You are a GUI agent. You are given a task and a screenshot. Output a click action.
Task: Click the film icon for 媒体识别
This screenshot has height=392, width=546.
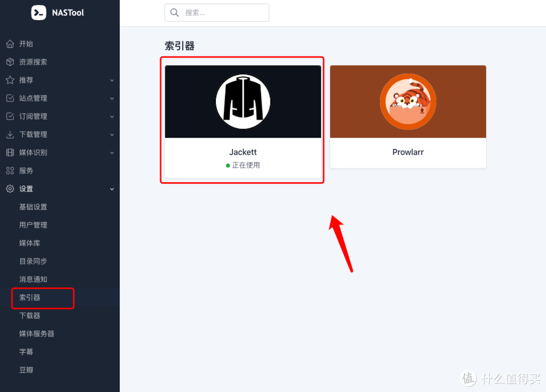coord(10,153)
